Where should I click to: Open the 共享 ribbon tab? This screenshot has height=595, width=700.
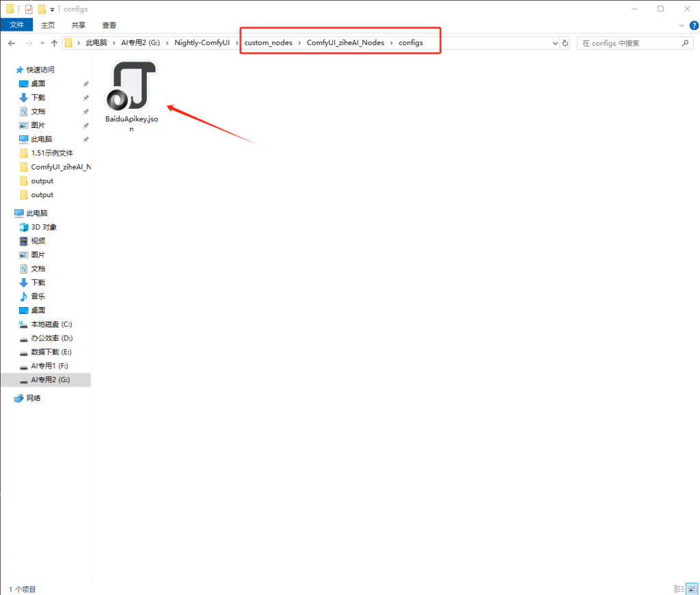click(x=79, y=25)
